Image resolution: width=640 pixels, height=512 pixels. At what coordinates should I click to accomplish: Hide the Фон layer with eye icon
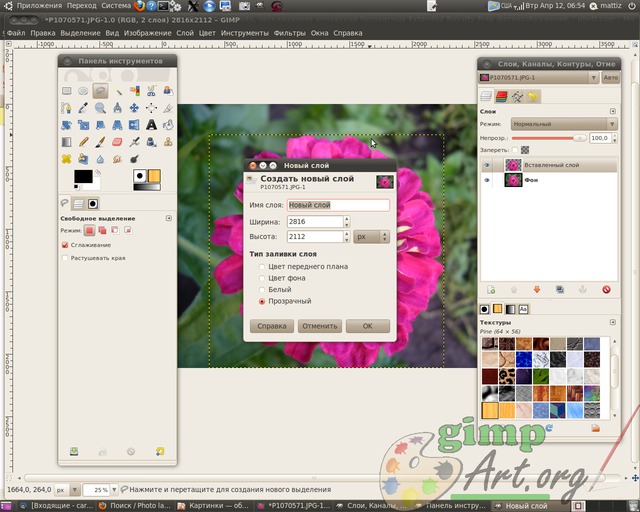(x=487, y=180)
